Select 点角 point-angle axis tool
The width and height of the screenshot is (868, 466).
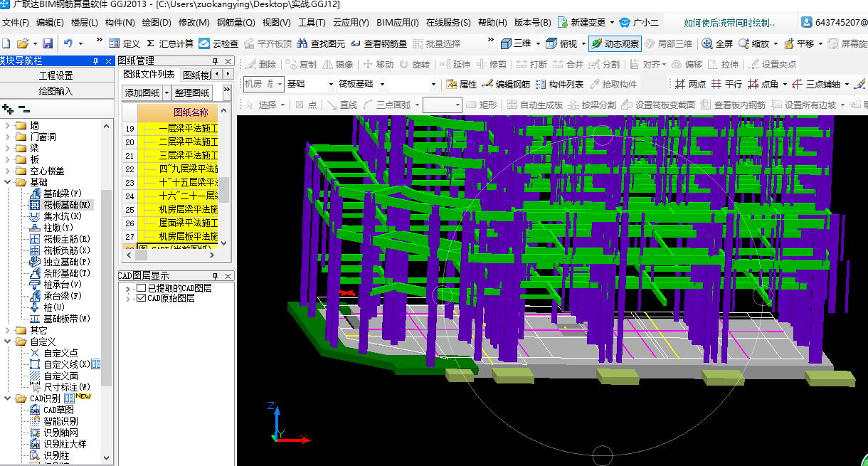(x=763, y=84)
